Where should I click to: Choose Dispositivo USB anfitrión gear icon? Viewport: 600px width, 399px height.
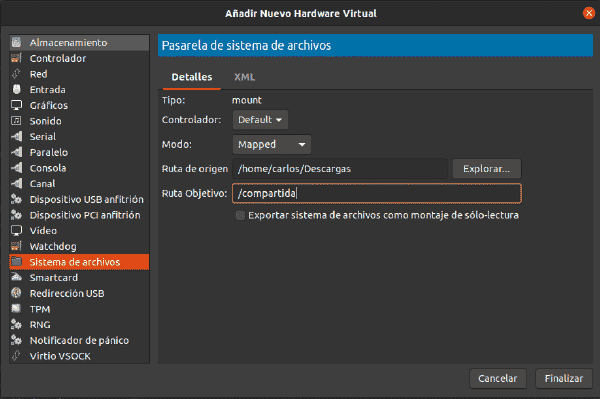16,199
